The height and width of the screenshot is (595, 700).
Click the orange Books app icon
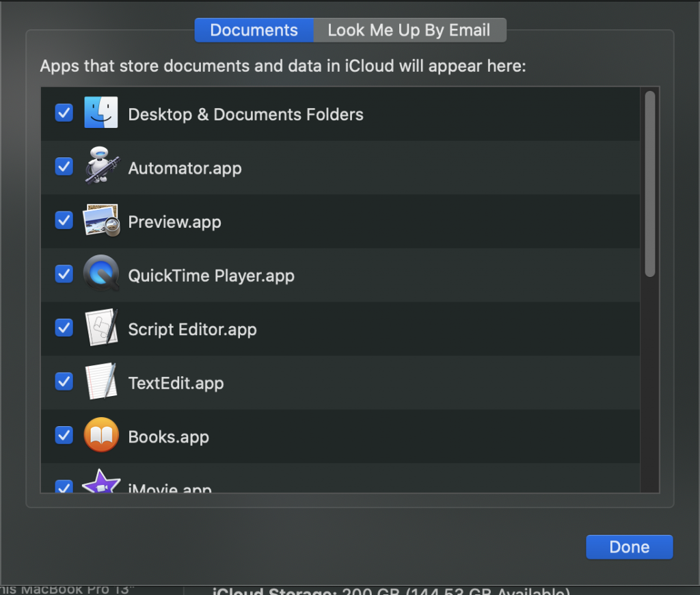101,435
